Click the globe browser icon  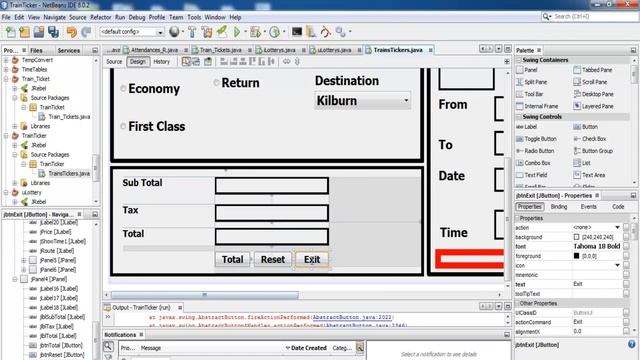pyautogui.click(x=174, y=31)
